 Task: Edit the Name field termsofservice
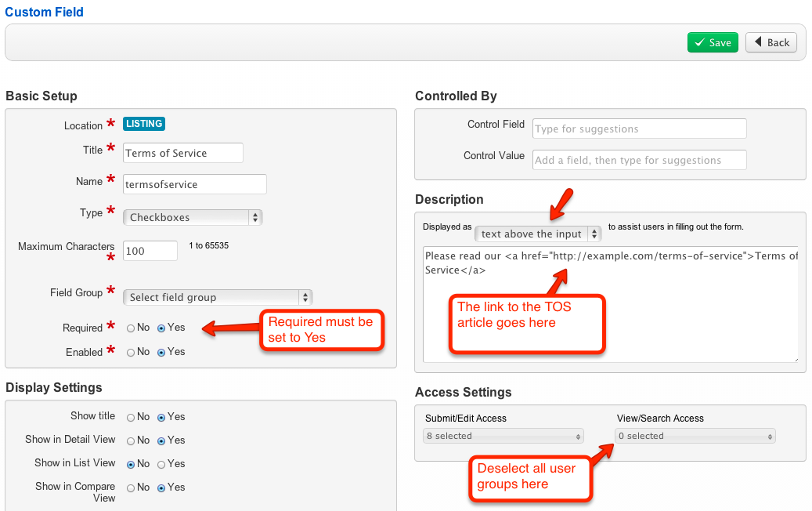click(x=195, y=184)
